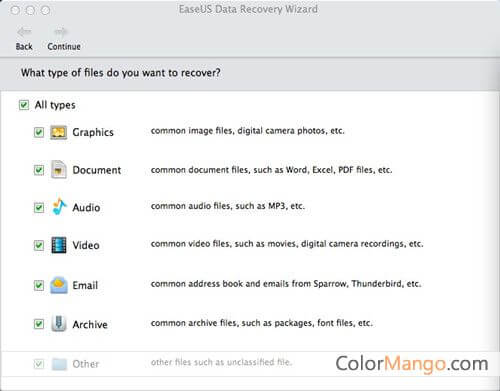
Task: Toggle the Document checkbox
Action: coord(39,170)
